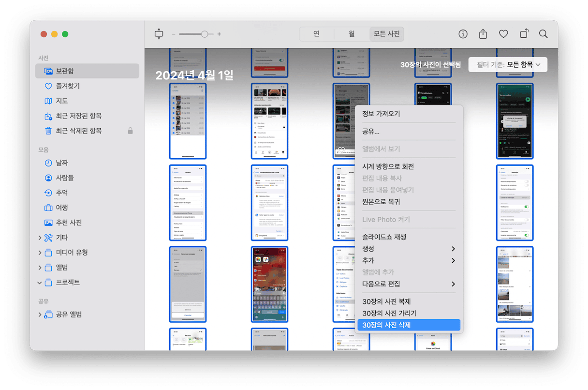This screenshot has height=390, width=588.
Task: Select 시계 방향으로 회전 in context menu
Action: pyautogui.click(x=388, y=166)
